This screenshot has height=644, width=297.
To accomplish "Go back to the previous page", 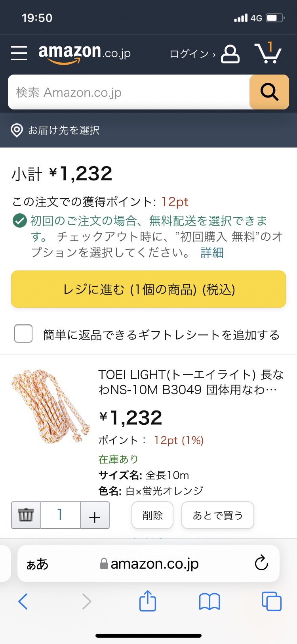I will tap(23, 601).
